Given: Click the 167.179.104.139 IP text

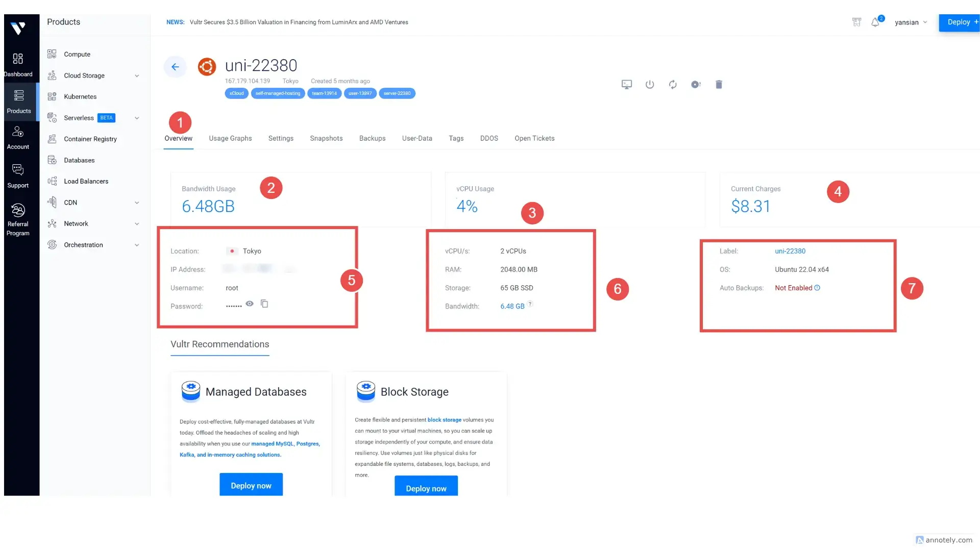Looking at the screenshot, I should (248, 81).
